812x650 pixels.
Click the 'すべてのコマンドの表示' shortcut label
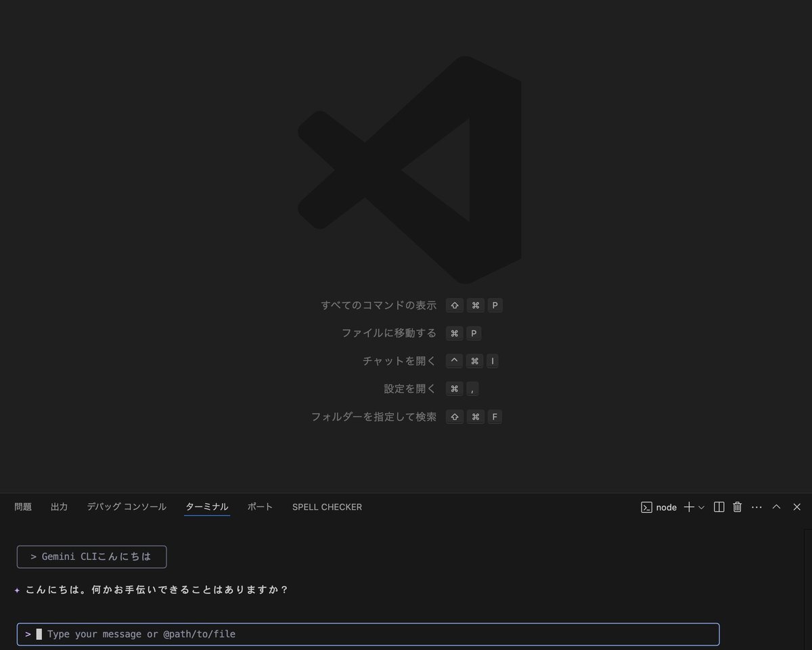379,305
